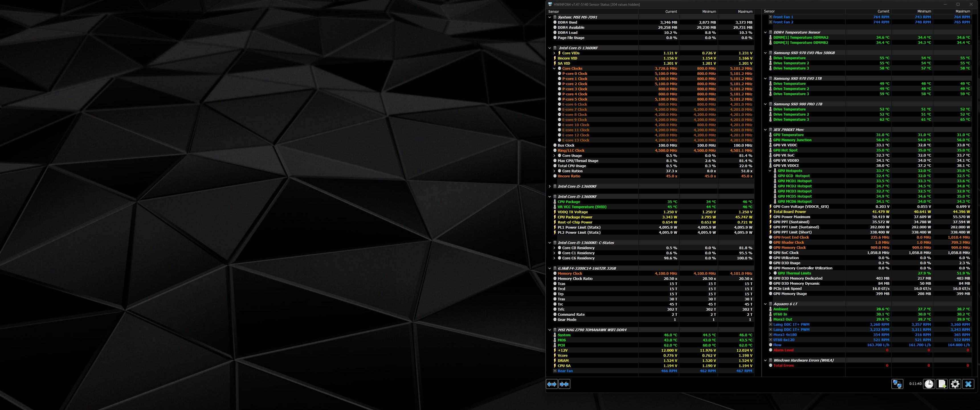The width and height of the screenshot is (980, 410).
Task: Close sensors with the blue X icon
Action: coord(968,384)
